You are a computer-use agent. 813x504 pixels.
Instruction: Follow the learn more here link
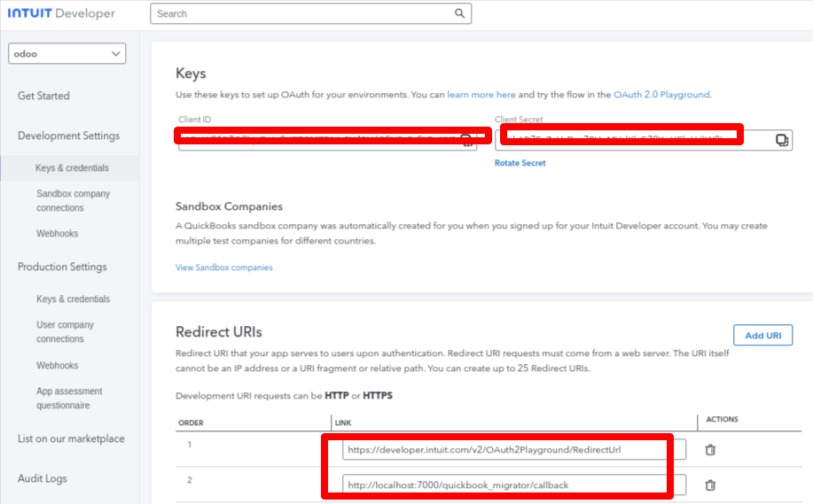(x=481, y=95)
